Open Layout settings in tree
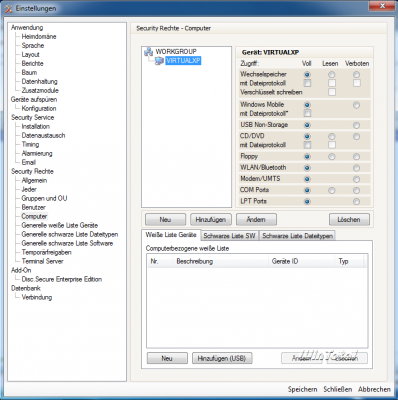The height and width of the screenshot is (400, 398). coord(31,55)
